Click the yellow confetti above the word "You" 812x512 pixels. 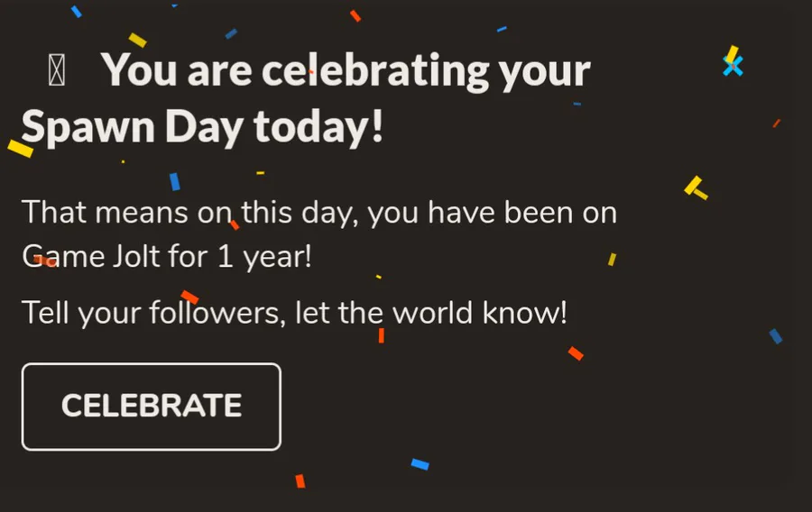137,40
